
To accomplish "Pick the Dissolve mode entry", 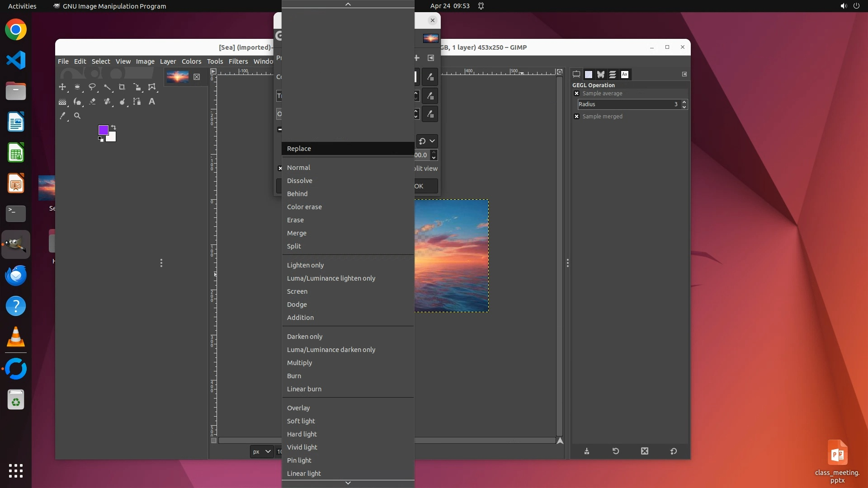I will click(x=299, y=181).
